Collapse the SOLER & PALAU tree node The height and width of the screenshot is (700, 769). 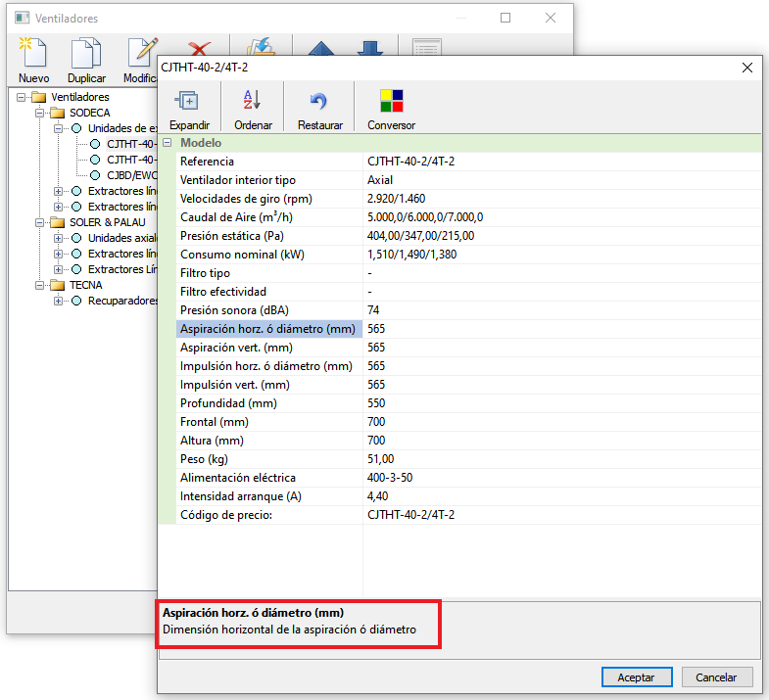click(x=39, y=222)
